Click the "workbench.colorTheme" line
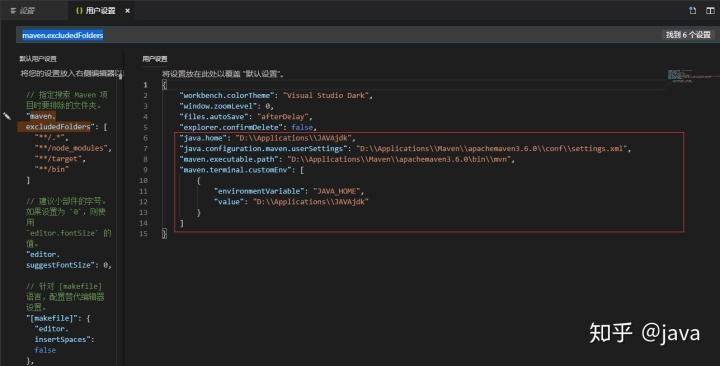720x366 pixels. [x=276, y=96]
